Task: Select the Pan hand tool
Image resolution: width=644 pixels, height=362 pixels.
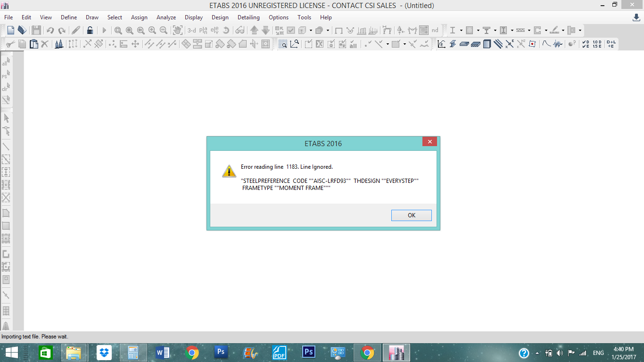Action: [x=177, y=30]
